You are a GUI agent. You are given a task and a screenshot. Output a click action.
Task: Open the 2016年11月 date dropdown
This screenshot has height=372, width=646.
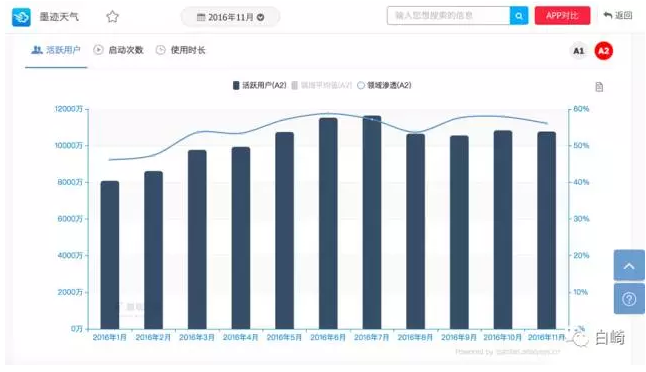230,17
